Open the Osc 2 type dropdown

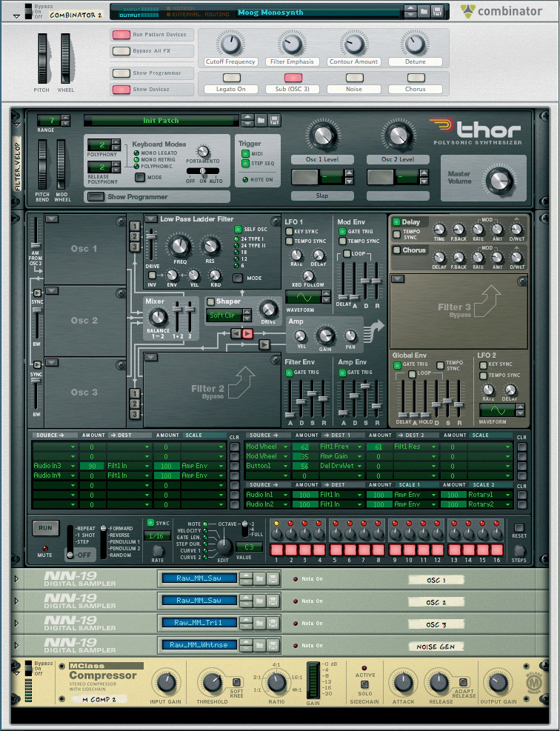coord(52,290)
